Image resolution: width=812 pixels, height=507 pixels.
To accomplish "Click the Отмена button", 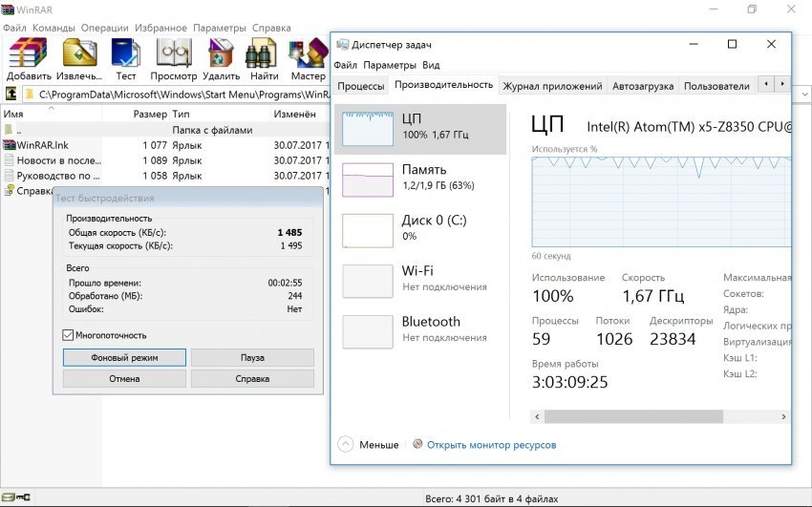I will pyautogui.click(x=124, y=379).
